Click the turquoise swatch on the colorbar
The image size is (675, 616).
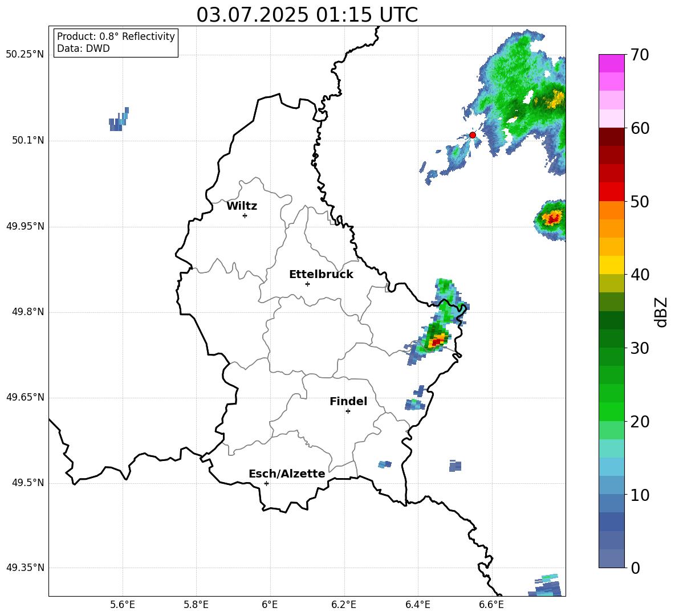611,448
